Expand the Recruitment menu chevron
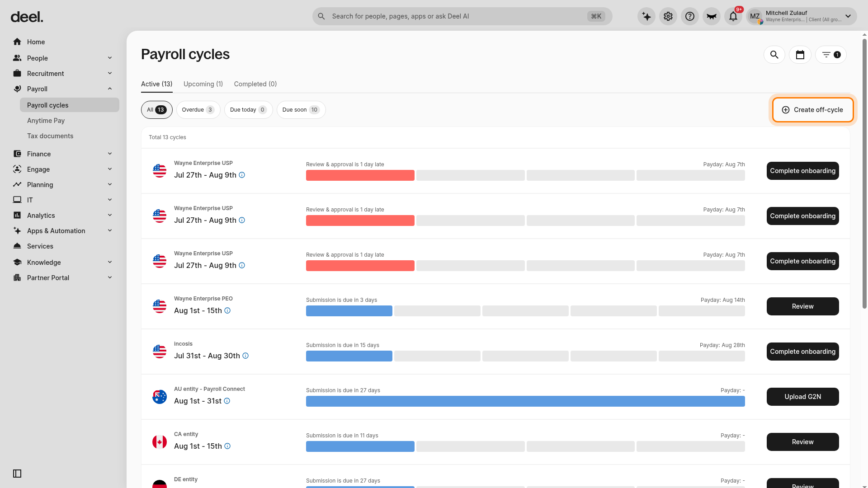868x488 pixels. point(110,73)
